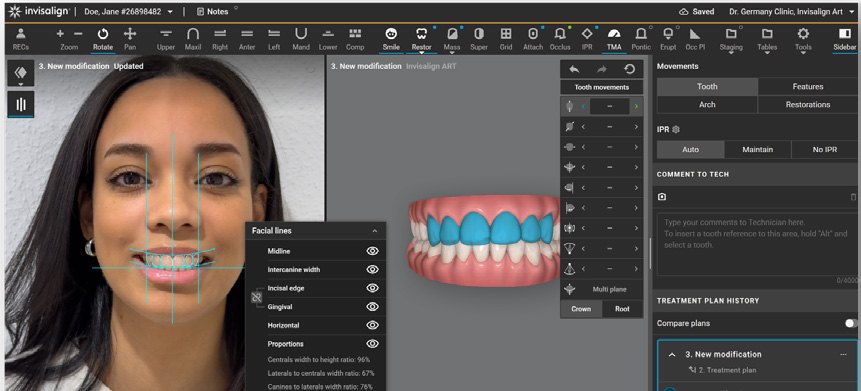This screenshot has width=861, height=391.
Task: Toggle Proportions visibility eye
Action: (x=372, y=344)
